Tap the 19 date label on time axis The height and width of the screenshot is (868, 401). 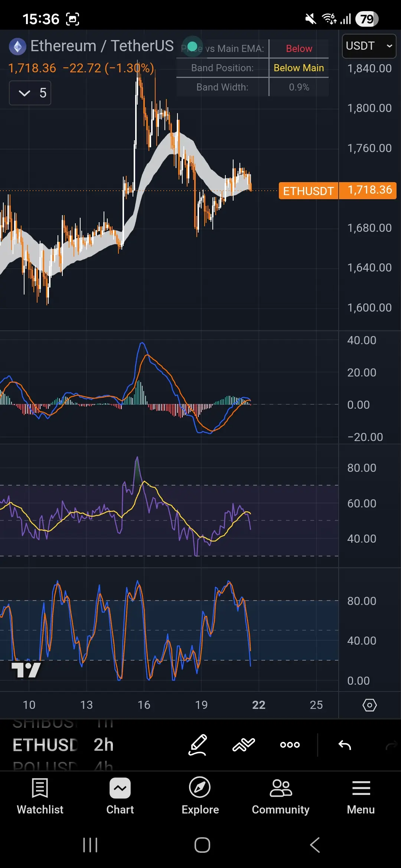pos(201,705)
